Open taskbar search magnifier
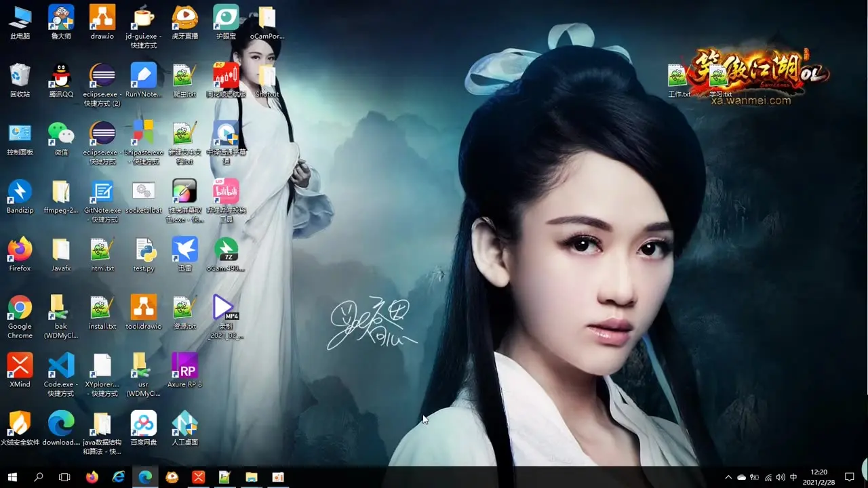 39,477
